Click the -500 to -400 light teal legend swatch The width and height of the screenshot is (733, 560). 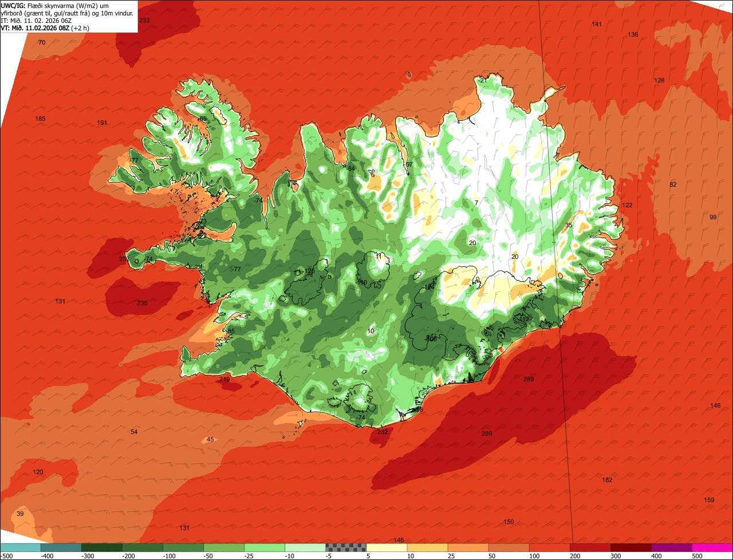[21, 547]
